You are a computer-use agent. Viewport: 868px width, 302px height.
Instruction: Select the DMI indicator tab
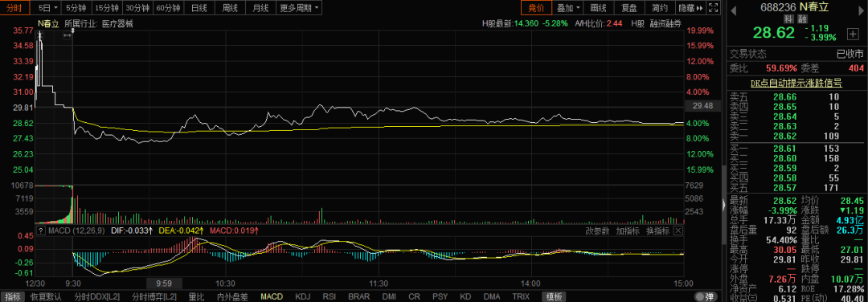point(389,296)
